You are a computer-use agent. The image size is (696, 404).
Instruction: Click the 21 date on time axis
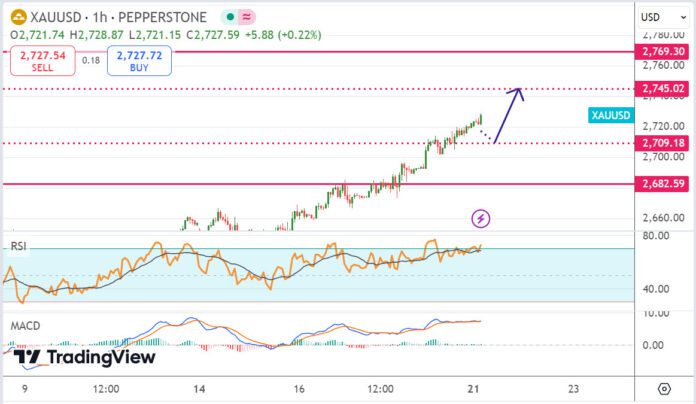(x=476, y=388)
